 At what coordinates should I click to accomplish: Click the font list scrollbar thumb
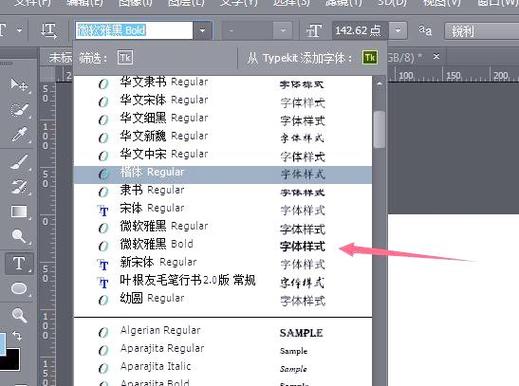(379, 129)
